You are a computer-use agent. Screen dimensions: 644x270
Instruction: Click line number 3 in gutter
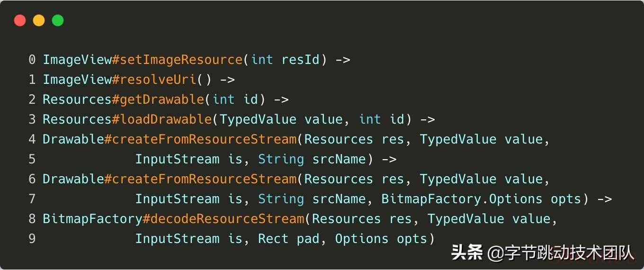(x=32, y=119)
